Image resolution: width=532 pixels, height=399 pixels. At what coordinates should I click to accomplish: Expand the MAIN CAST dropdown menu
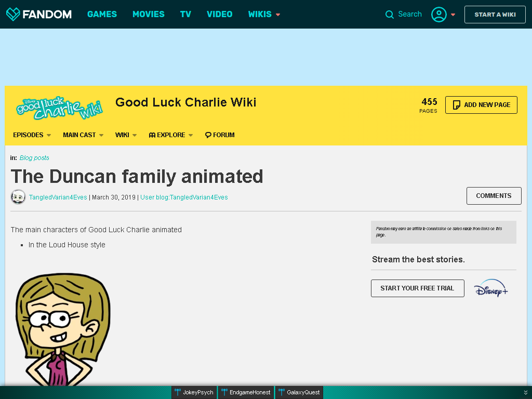[83, 135]
